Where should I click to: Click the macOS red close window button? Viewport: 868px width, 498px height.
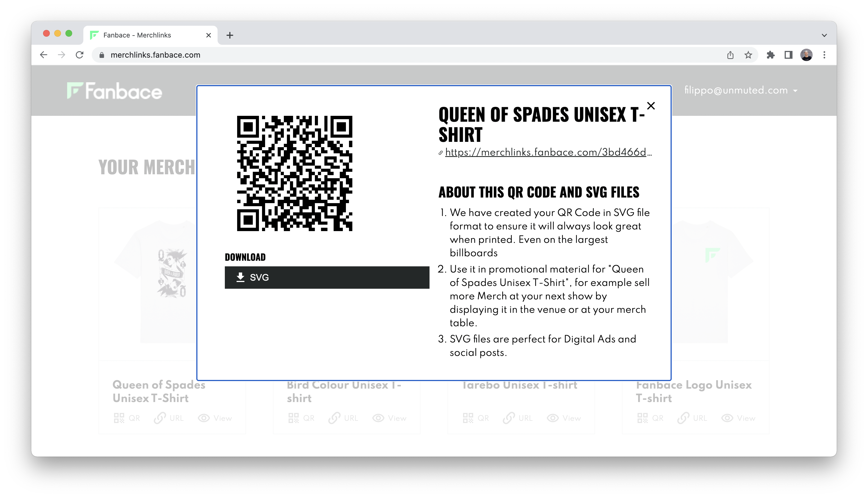coord(46,33)
